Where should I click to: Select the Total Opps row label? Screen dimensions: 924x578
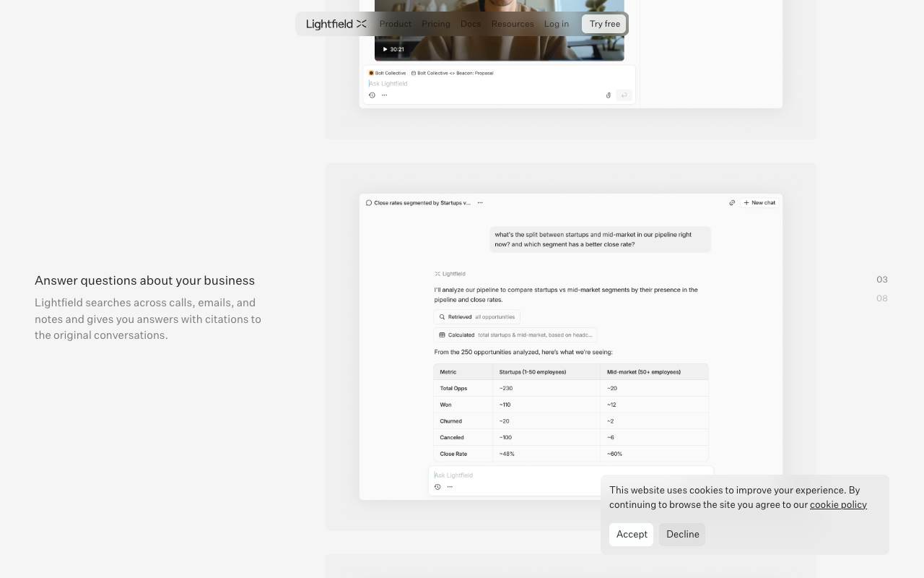pos(453,389)
